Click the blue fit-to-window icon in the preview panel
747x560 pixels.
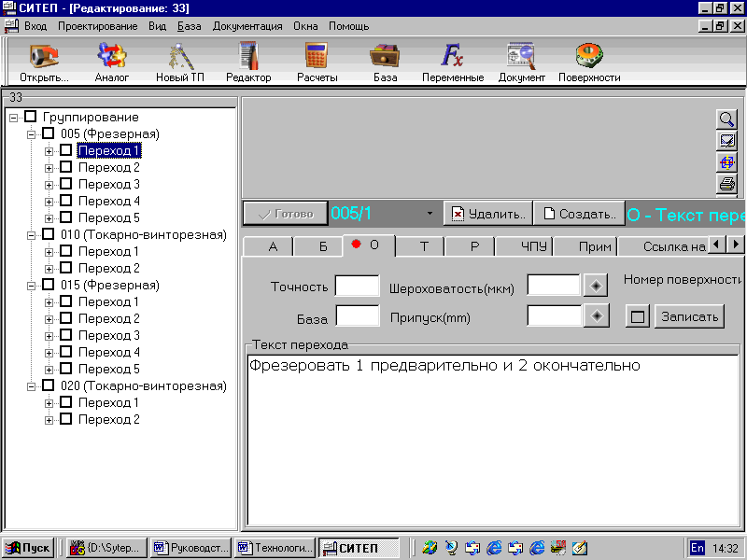coord(726,161)
